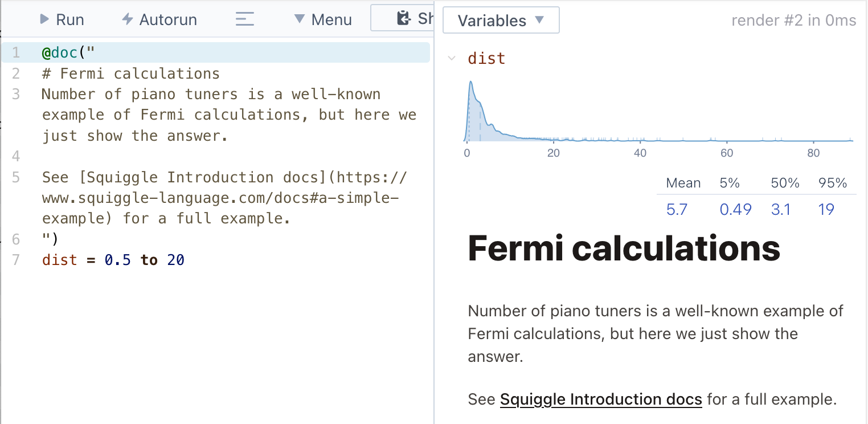Click the dist variable name
This screenshot has height=424, width=868.
point(486,58)
